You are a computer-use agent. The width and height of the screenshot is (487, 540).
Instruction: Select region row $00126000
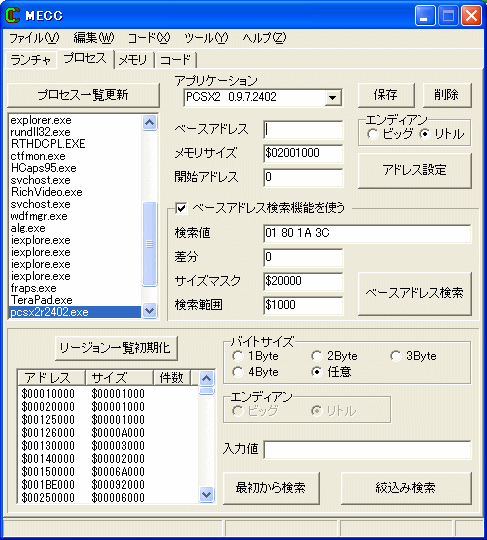tap(108, 433)
